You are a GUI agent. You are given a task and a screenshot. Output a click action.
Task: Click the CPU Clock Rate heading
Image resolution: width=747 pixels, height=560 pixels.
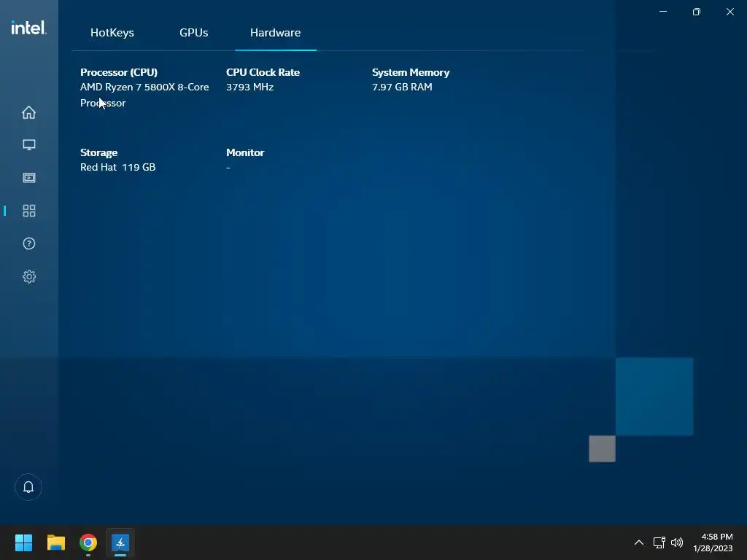point(263,72)
